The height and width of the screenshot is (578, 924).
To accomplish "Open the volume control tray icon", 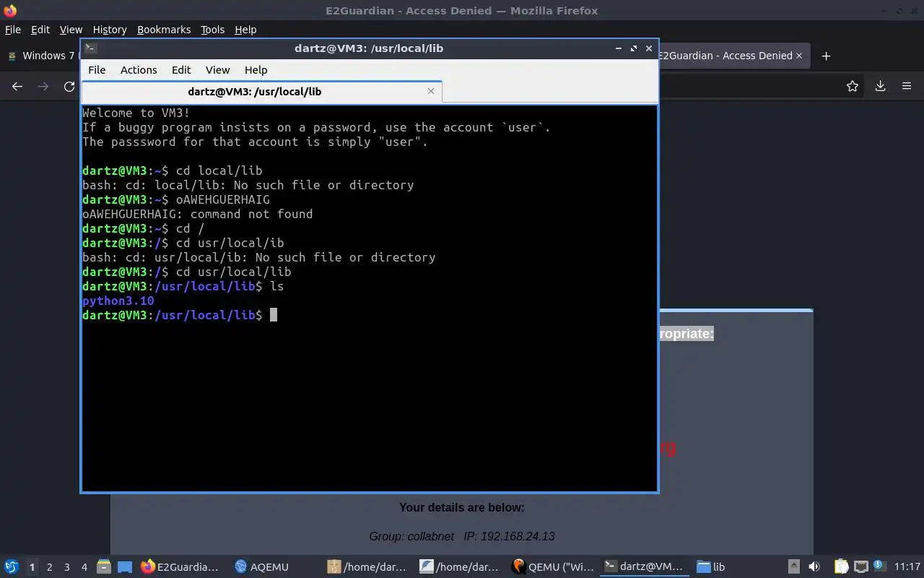I will 814,567.
